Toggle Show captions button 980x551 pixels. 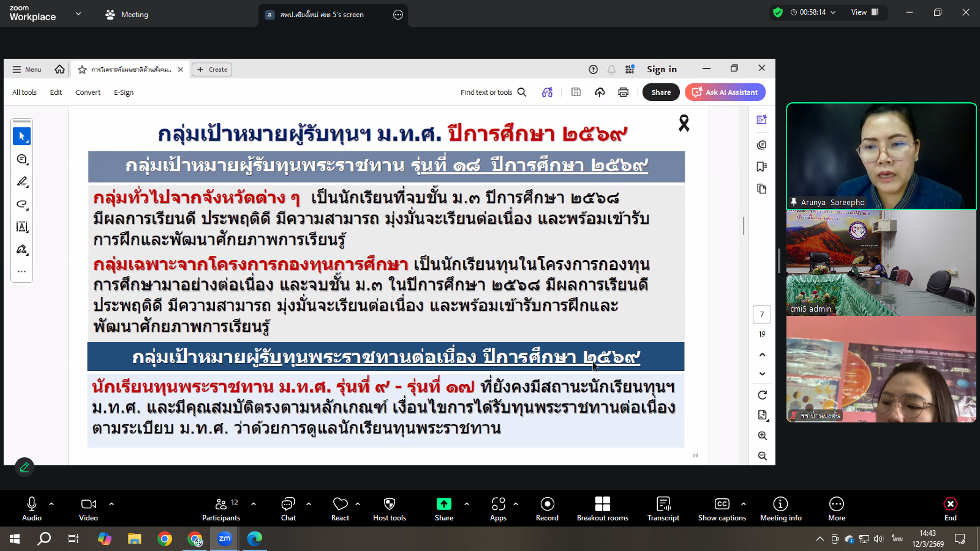click(722, 509)
